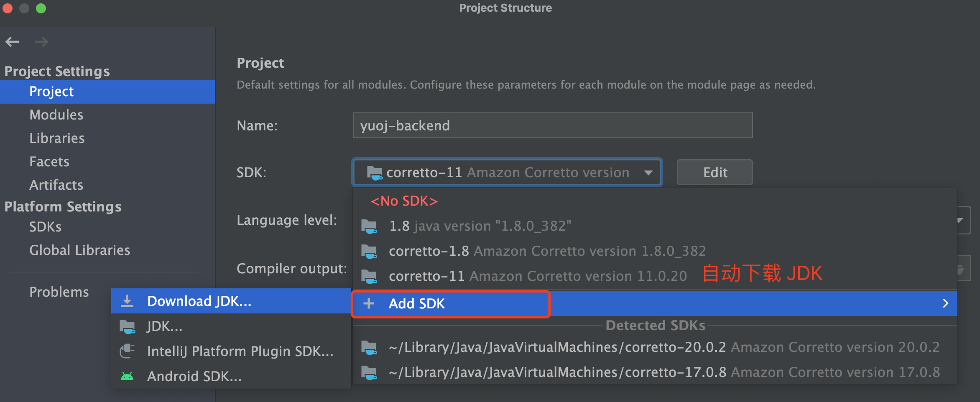The height and width of the screenshot is (402, 980).
Task: Click the forward navigation arrow
Action: 41,42
